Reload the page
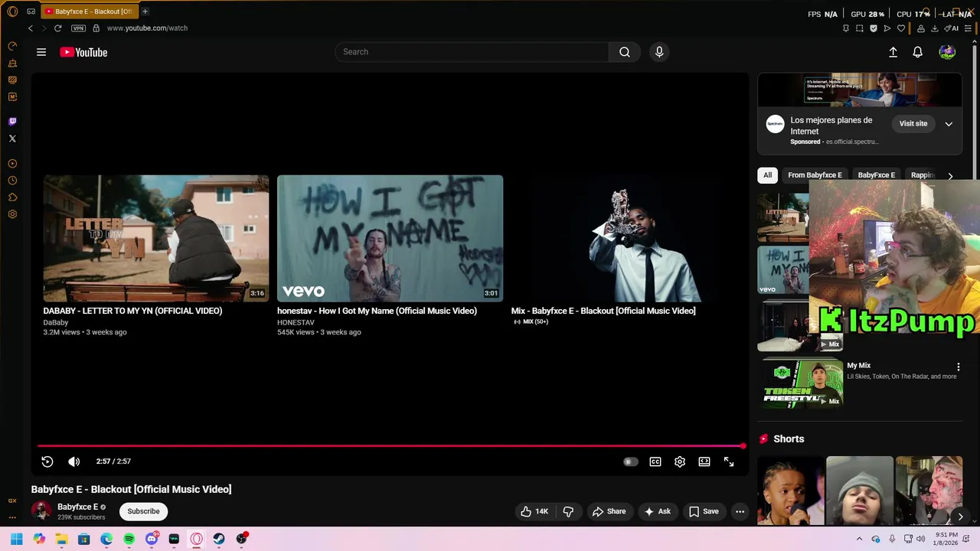 point(57,28)
